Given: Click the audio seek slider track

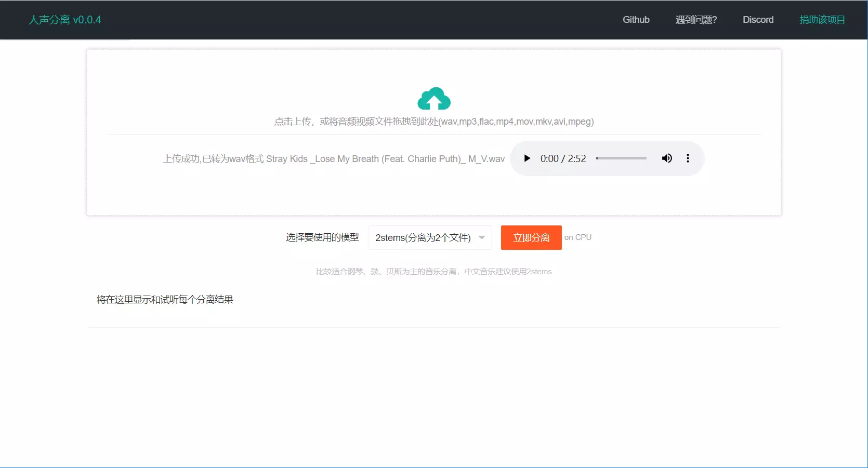Looking at the screenshot, I should 622,158.
